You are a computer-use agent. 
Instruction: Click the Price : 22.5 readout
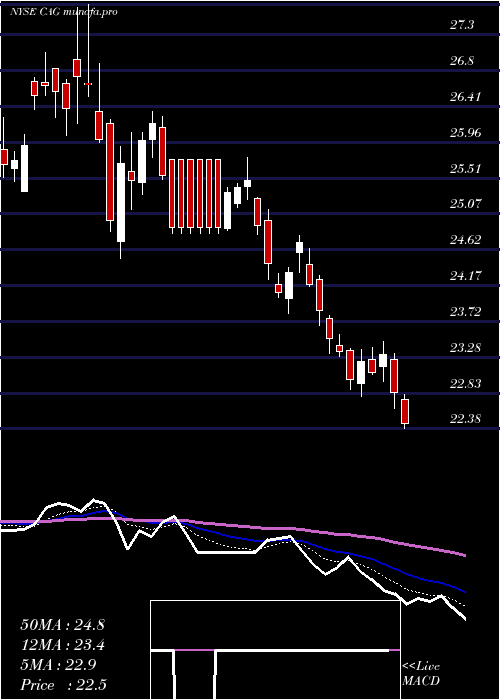63,685
